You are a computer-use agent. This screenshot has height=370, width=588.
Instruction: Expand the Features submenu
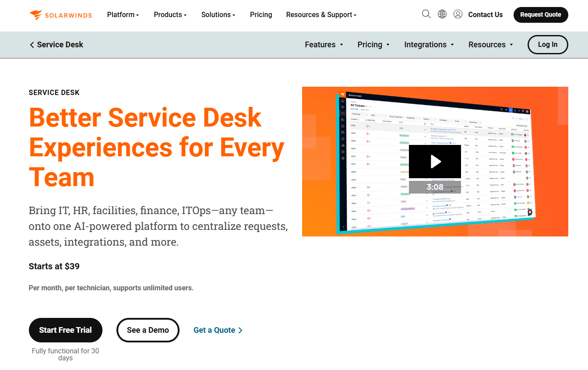tap(324, 45)
